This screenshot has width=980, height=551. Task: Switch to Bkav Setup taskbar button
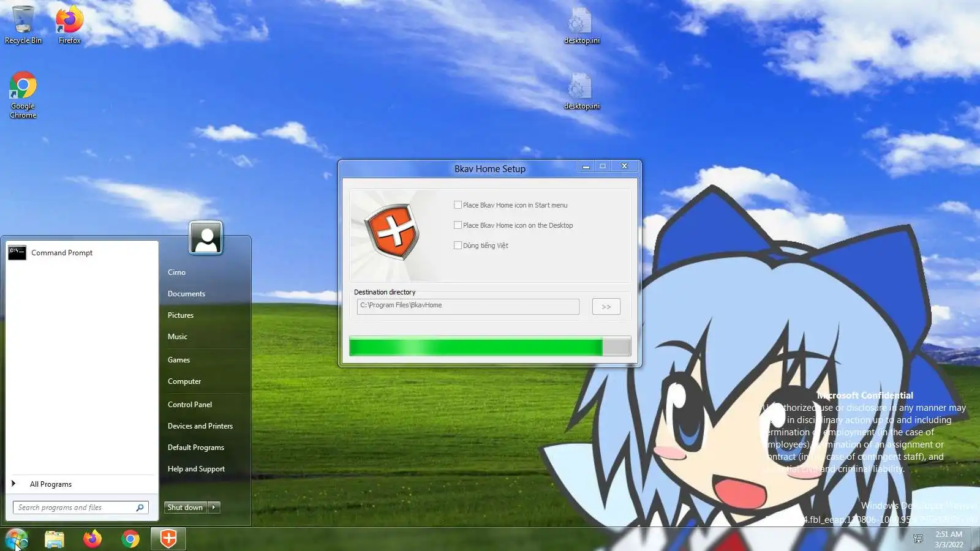(168, 539)
